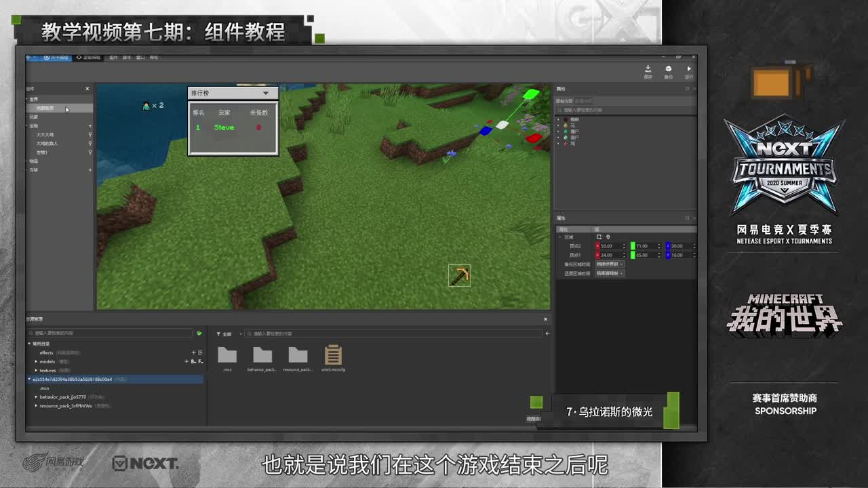Click stepper arrows on 顶点2 X field
868x488 pixels.
625,246
